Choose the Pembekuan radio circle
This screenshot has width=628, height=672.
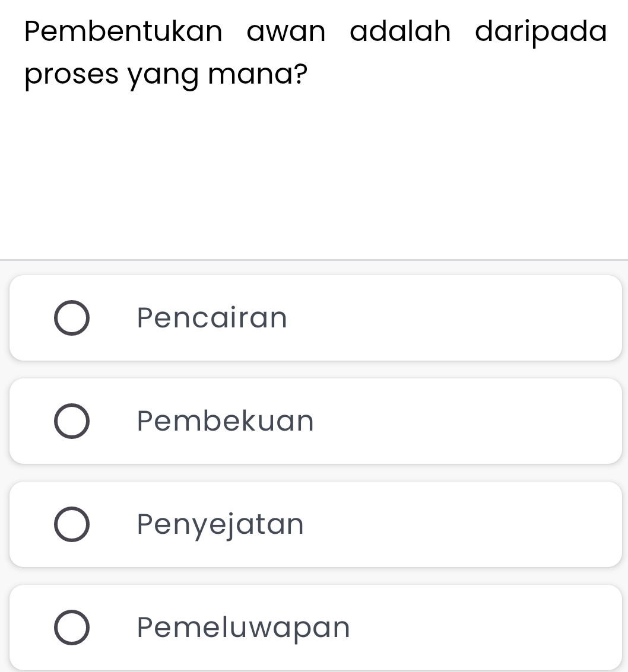[72, 421]
